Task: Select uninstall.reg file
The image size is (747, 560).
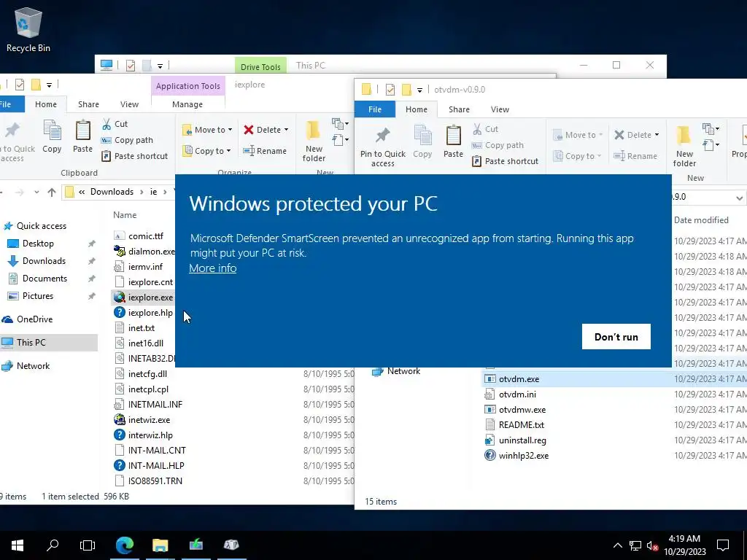Action: pos(522,440)
